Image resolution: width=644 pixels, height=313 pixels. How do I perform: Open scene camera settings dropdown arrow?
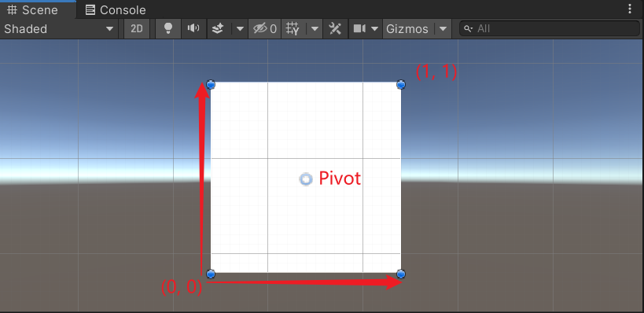pos(374,29)
